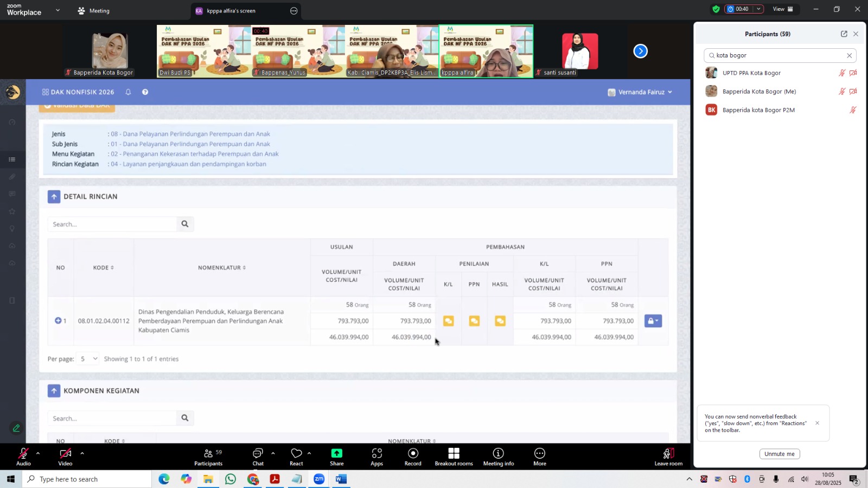This screenshot has width=868, height=488.
Task: Click Detail Rincian search input
Action: click(112, 224)
